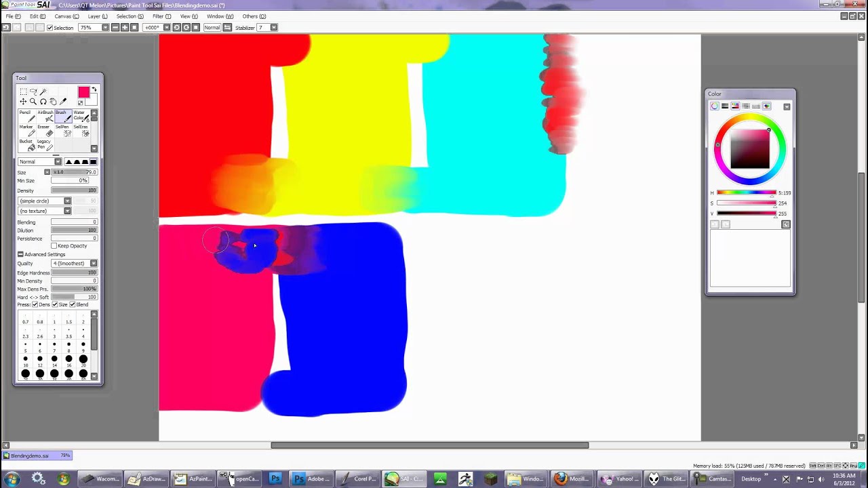This screenshot has width=868, height=488.
Task: Open the Size multiplier dropdown
Action: tap(47, 172)
